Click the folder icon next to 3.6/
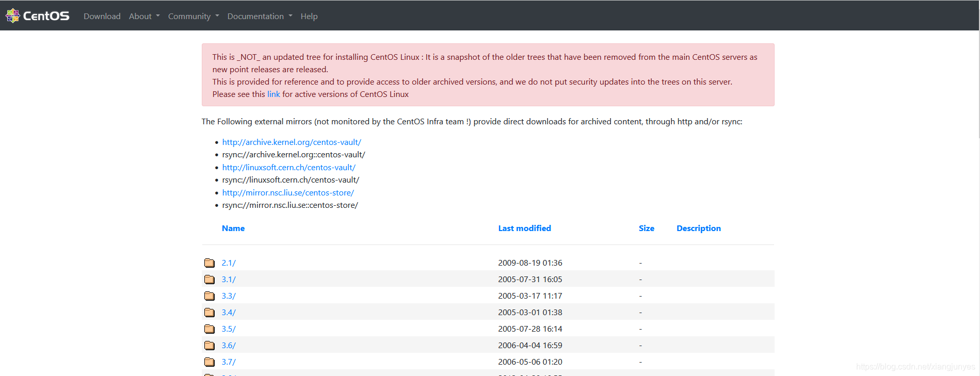 click(x=210, y=346)
